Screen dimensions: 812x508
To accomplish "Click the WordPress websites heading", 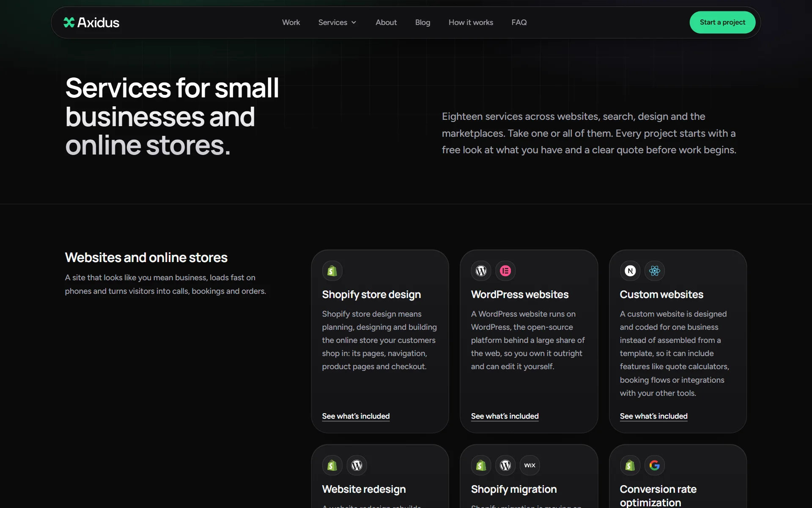I will (x=520, y=295).
